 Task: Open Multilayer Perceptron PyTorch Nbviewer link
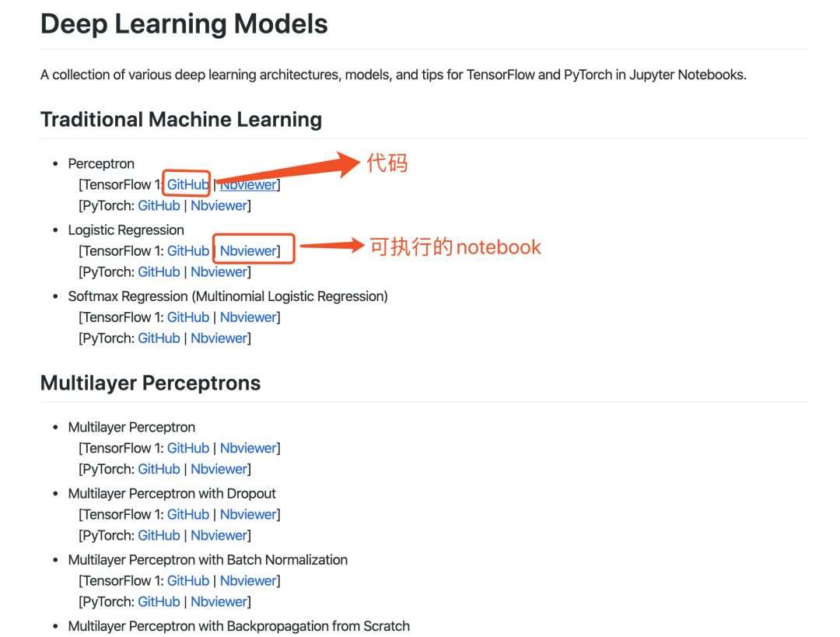pyautogui.click(x=219, y=469)
